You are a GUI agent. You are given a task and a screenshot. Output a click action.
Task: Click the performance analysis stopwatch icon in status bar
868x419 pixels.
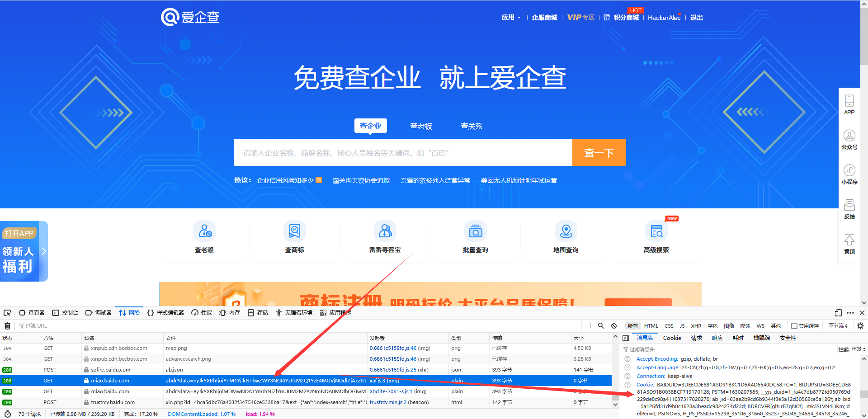(x=8, y=414)
